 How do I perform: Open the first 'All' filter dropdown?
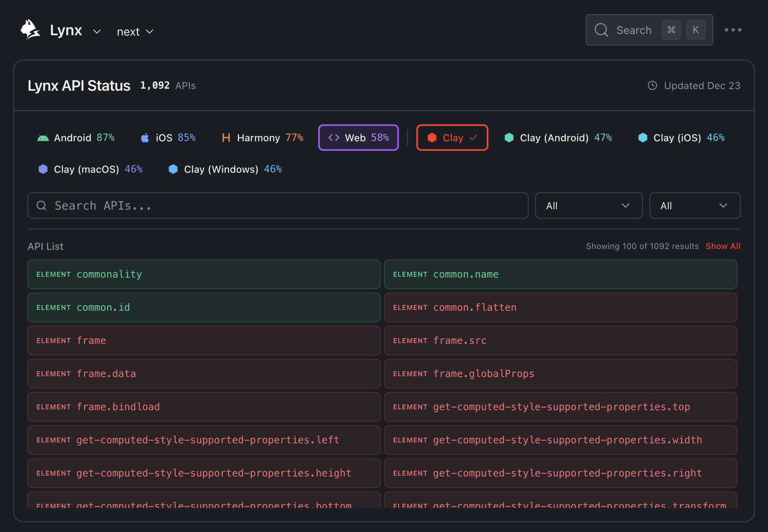[588, 206]
